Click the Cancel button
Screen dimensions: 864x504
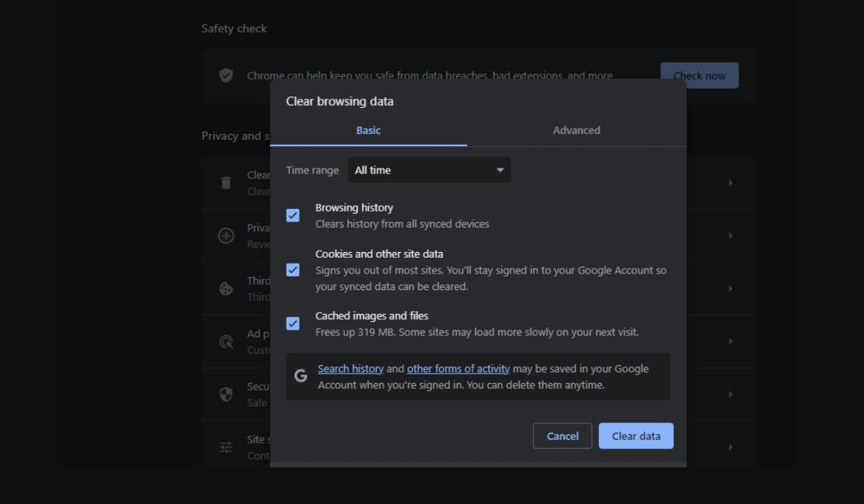coord(562,436)
